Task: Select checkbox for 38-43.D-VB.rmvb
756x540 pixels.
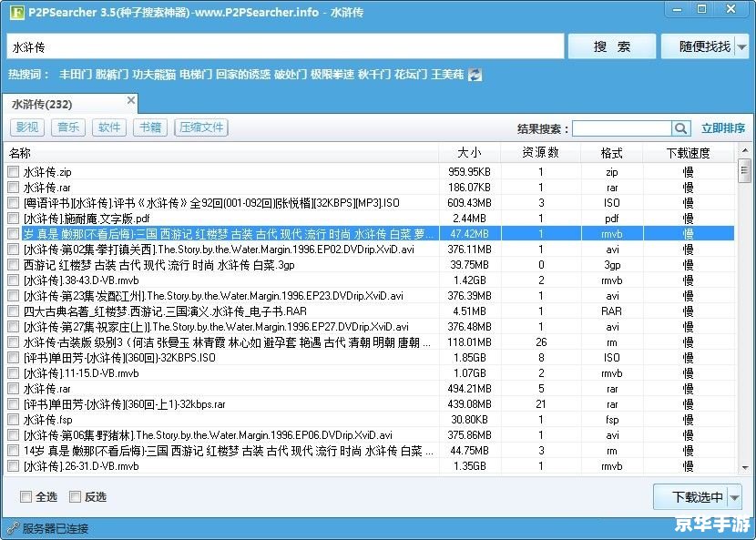Action: 14,280
